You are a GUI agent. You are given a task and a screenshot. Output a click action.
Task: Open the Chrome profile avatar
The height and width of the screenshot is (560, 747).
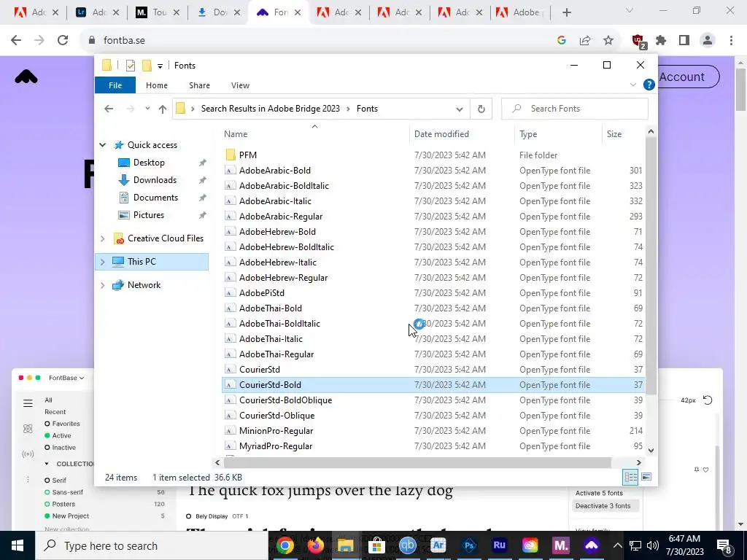(708, 41)
